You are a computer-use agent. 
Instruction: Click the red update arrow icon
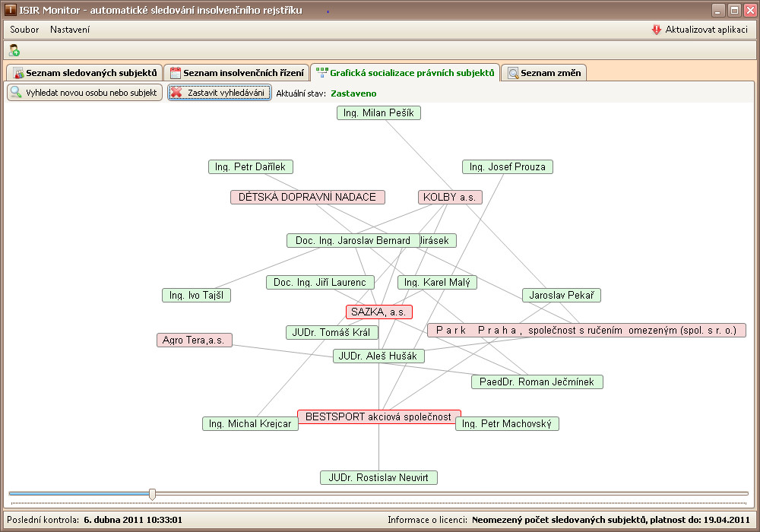657,30
